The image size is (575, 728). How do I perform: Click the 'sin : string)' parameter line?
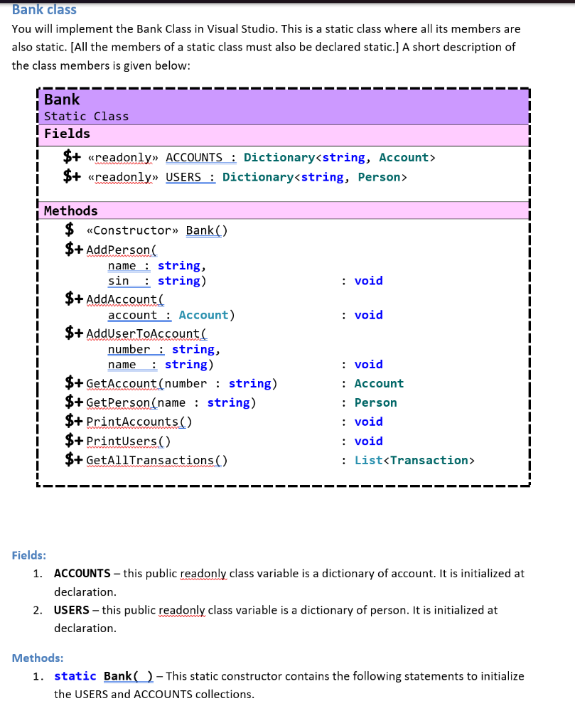[157, 281]
